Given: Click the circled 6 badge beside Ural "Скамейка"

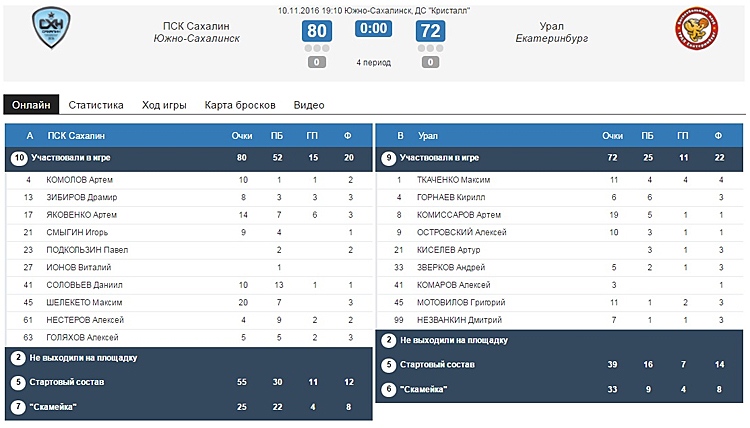Looking at the screenshot, I should pos(388,389).
